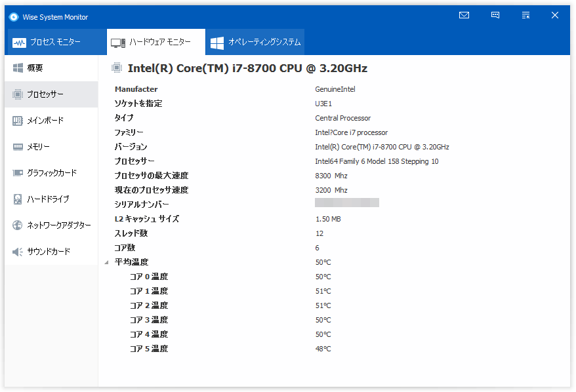Image resolution: width=576 pixels, height=392 pixels.
Task: Open the feedback chat bubble icon
Action: [x=495, y=15]
